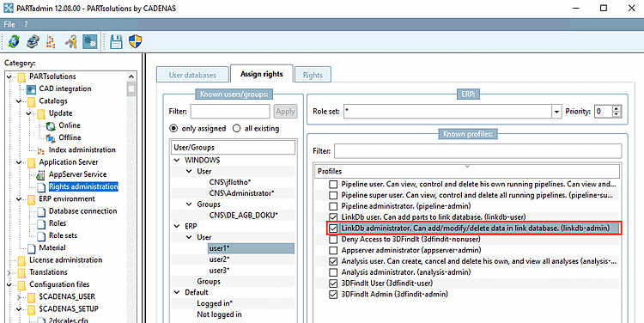This screenshot has height=323, width=644.
Task: Switch to the User databases tab
Action: point(192,76)
